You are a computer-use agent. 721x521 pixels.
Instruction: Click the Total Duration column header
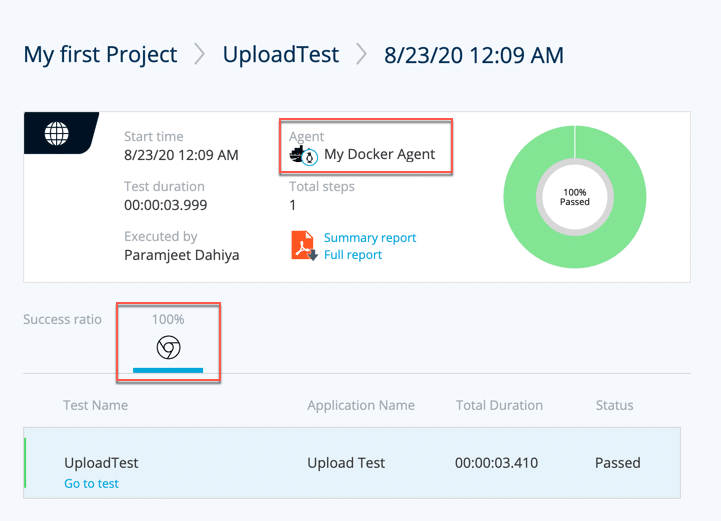499,405
